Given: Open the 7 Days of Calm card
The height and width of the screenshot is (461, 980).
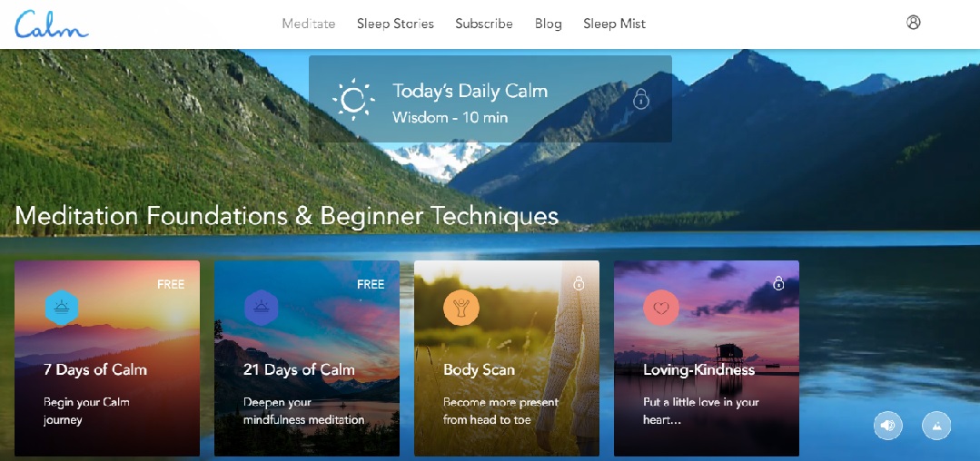Looking at the screenshot, I should pyautogui.click(x=107, y=358).
